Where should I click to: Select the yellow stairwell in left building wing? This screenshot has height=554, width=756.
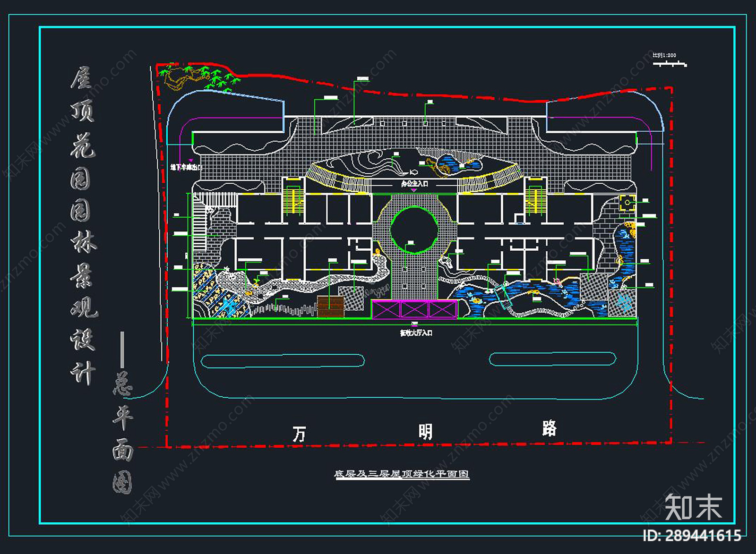click(293, 200)
